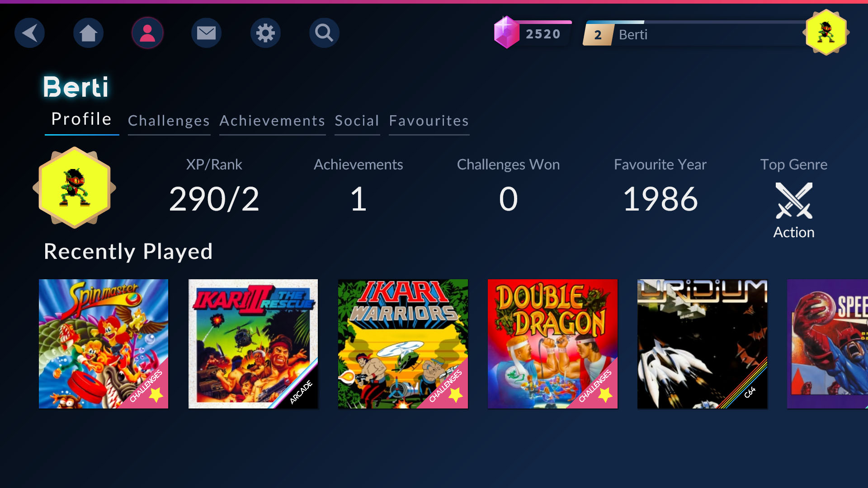Go to the home screen icon
Viewport: 868px width, 488px height.
pos(88,33)
